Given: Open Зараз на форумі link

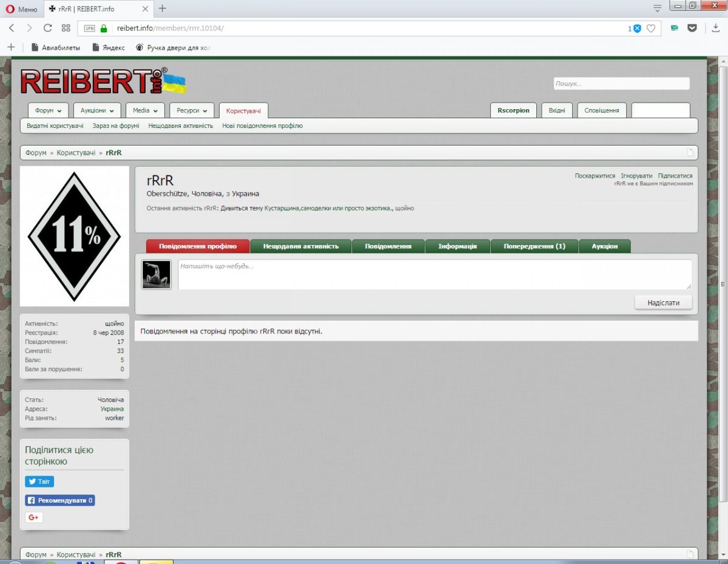Looking at the screenshot, I should click(116, 126).
